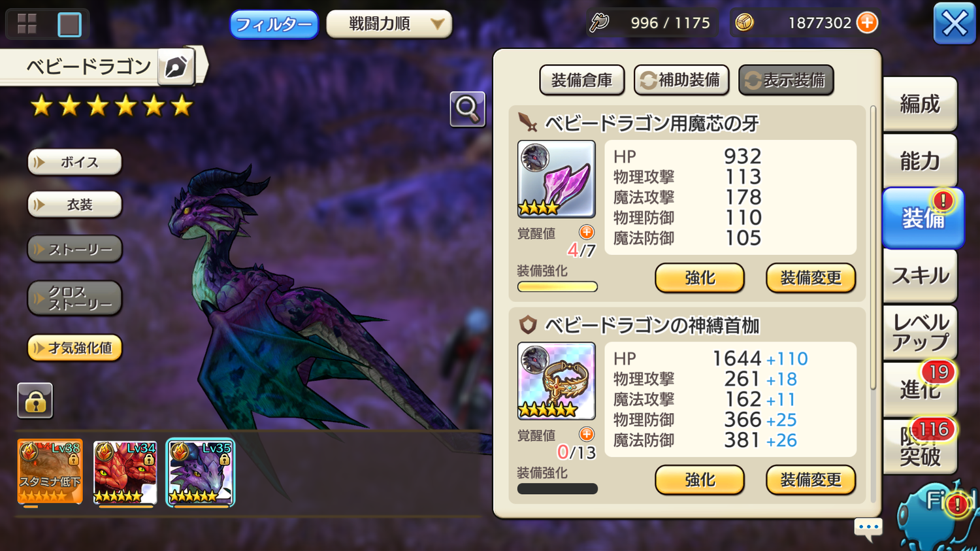This screenshot has width=980, height=551.
Task: Expand the ボイス menu
Action: (x=74, y=162)
